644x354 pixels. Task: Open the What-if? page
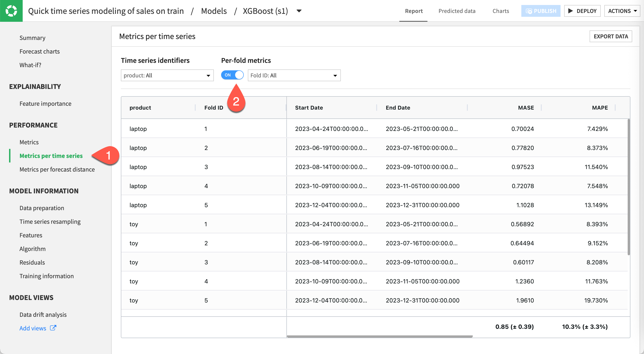30,65
